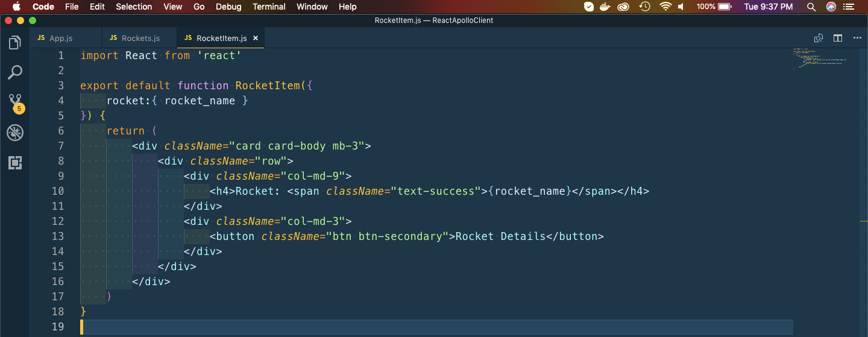Click line number 1 in the gutter

click(x=60, y=55)
